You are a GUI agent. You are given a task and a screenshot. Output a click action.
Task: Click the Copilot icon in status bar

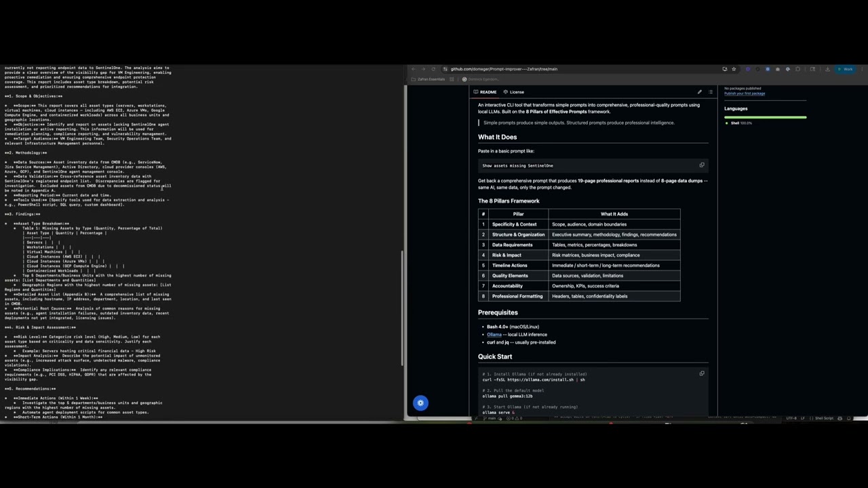tap(840, 418)
